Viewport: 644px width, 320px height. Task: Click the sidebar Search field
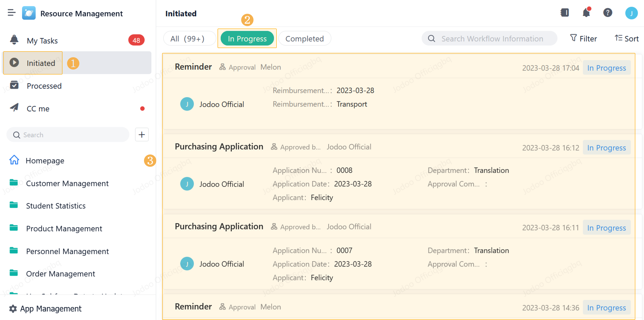point(68,135)
